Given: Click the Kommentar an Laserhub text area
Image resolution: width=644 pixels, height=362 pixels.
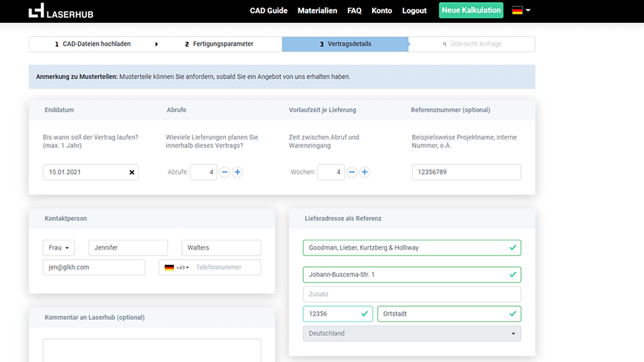Looking at the screenshot, I should [152, 351].
